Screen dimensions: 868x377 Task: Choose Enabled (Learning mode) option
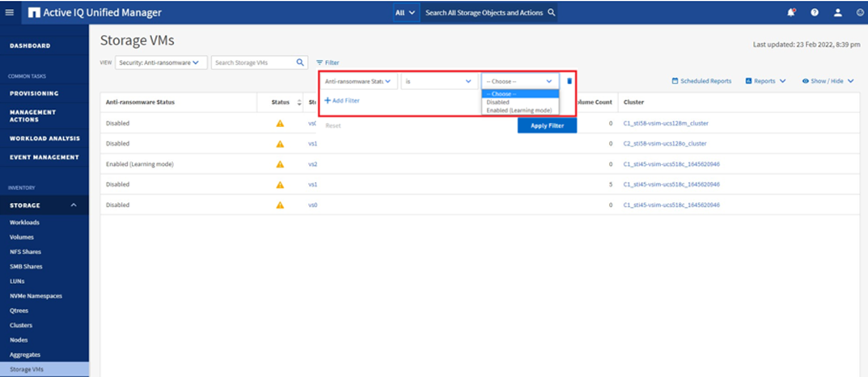point(519,110)
